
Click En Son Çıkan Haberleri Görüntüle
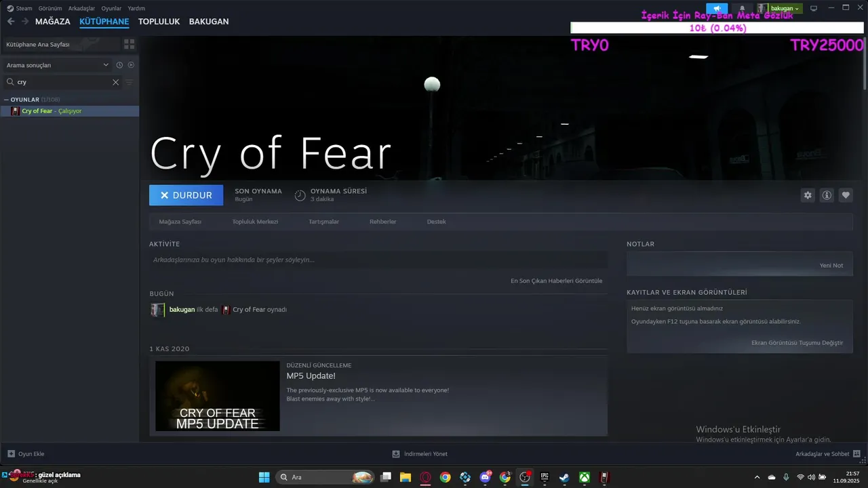[556, 281]
